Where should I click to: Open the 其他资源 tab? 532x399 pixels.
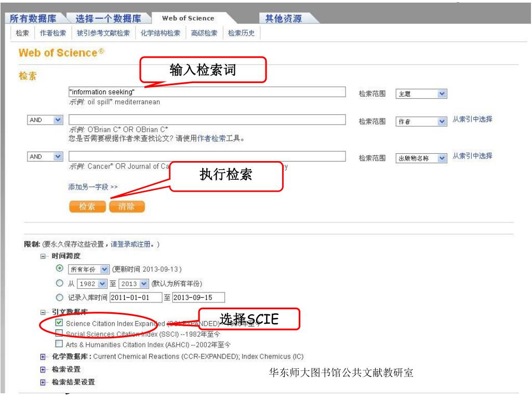[283, 18]
